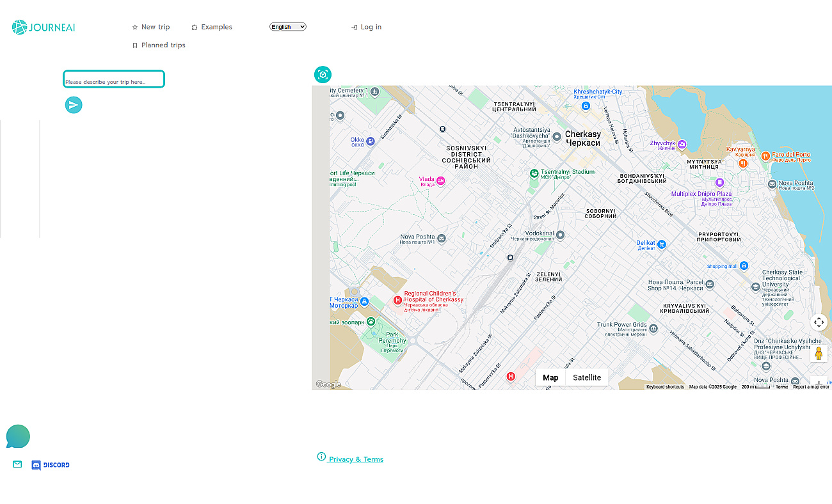Click the Faro del Porto restaurant marker
Viewport: 832px width, 504px height.
point(765,155)
